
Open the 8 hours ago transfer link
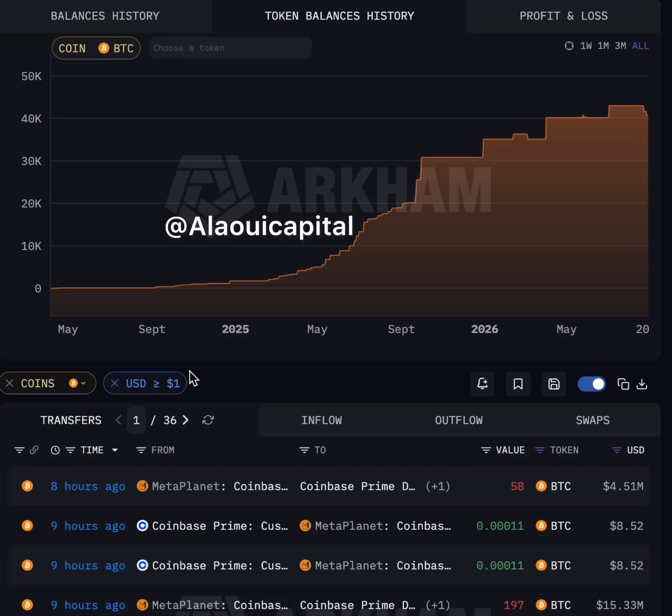coord(88,487)
